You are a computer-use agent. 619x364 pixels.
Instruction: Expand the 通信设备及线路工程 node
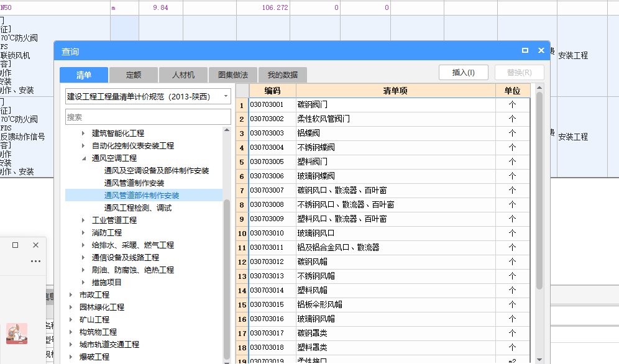click(83, 258)
